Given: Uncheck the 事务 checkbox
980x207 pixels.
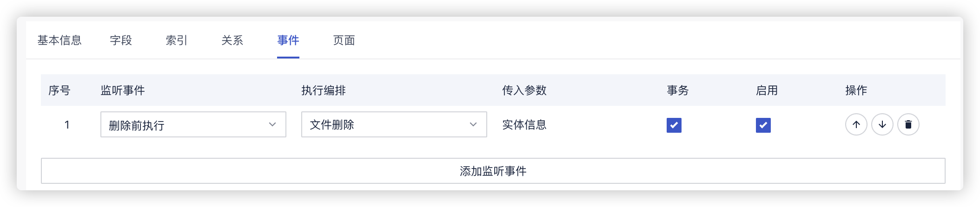Looking at the screenshot, I should 674,125.
